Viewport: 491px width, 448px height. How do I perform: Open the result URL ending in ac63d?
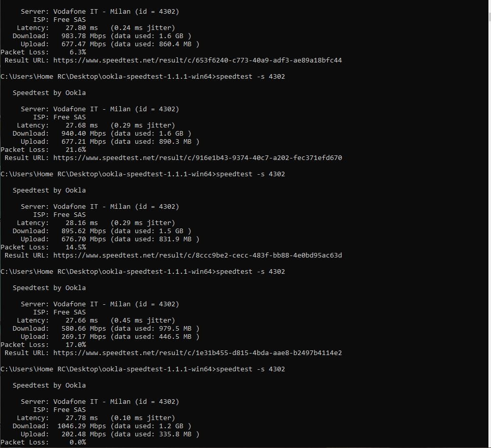[x=197, y=255]
